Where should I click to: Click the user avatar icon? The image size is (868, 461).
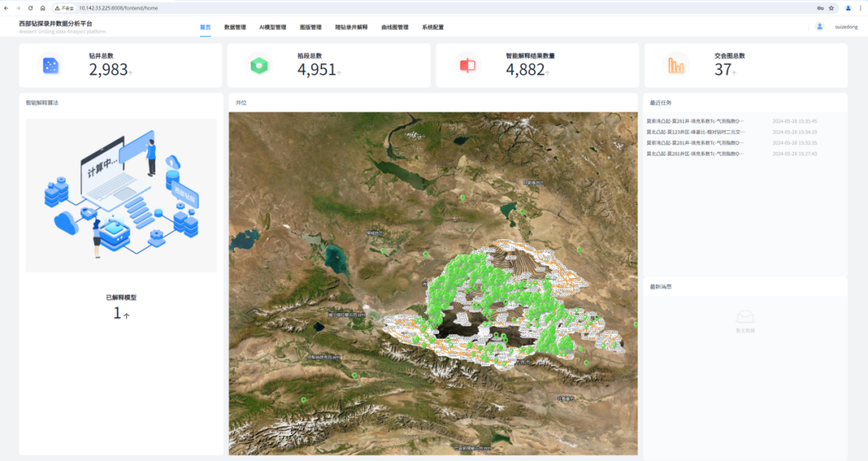820,27
